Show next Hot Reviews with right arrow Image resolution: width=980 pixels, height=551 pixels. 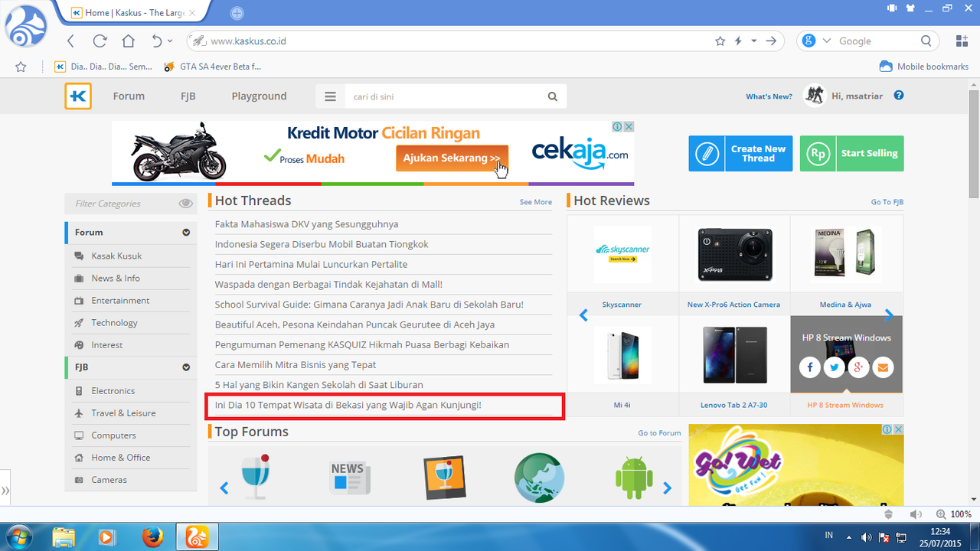pos(889,315)
